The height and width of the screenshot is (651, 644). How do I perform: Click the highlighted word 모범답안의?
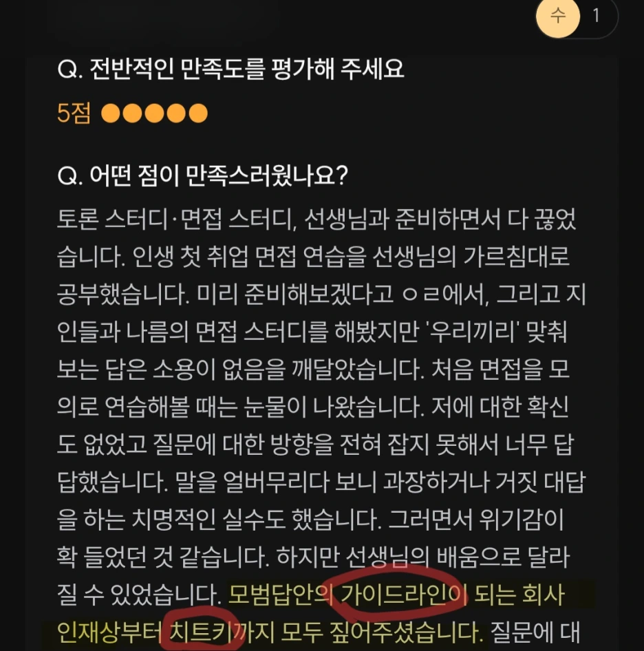281,595
